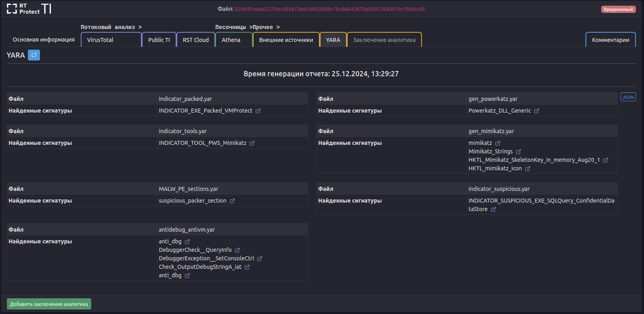This screenshot has height=314, width=644.
Task: Click the JSON export button
Action: coord(628,97)
